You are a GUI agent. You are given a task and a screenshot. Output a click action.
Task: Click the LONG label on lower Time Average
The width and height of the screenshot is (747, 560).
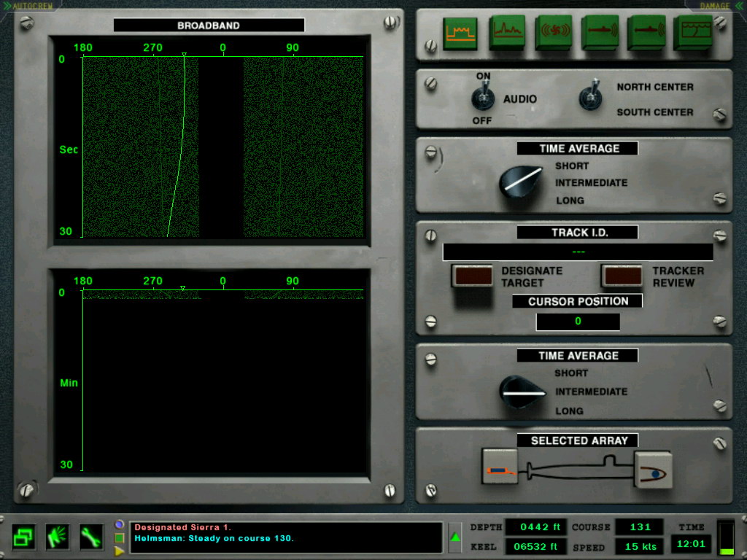569,411
